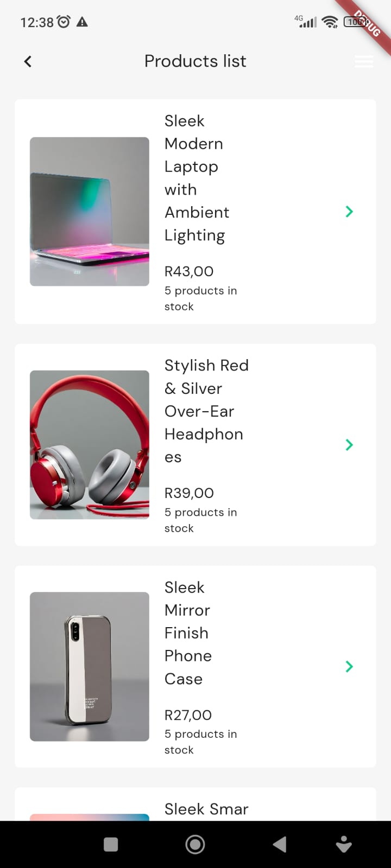Viewport: 391px width, 868px height.
Task: Tap the down arrow navigation bar icon
Action: (344, 844)
